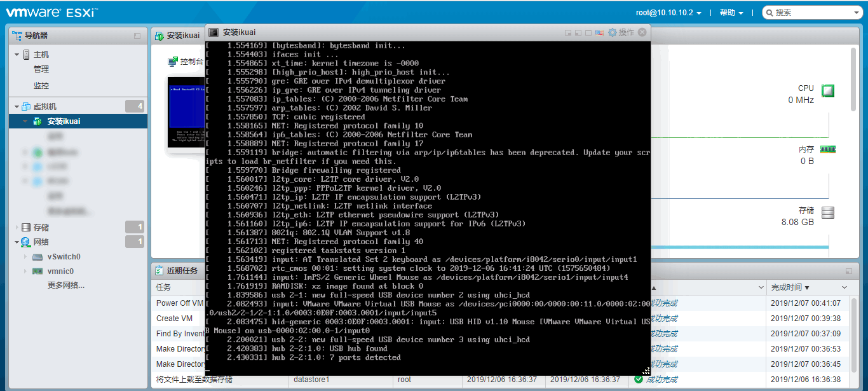Click the 安装ikuai VM icon in navigator tree
The height and width of the screenshot is (391, 868).
[x=37, y=121]
